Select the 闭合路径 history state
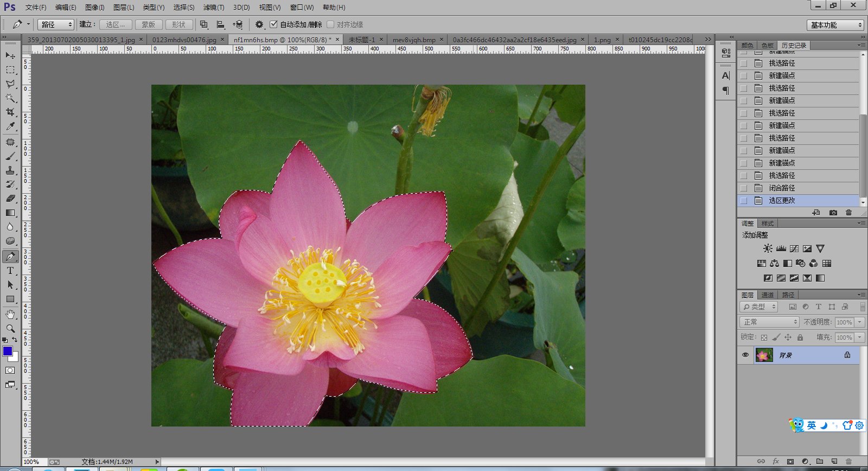Image resolution: width=868 pixels, height=471 pixels. coord(782,188)
